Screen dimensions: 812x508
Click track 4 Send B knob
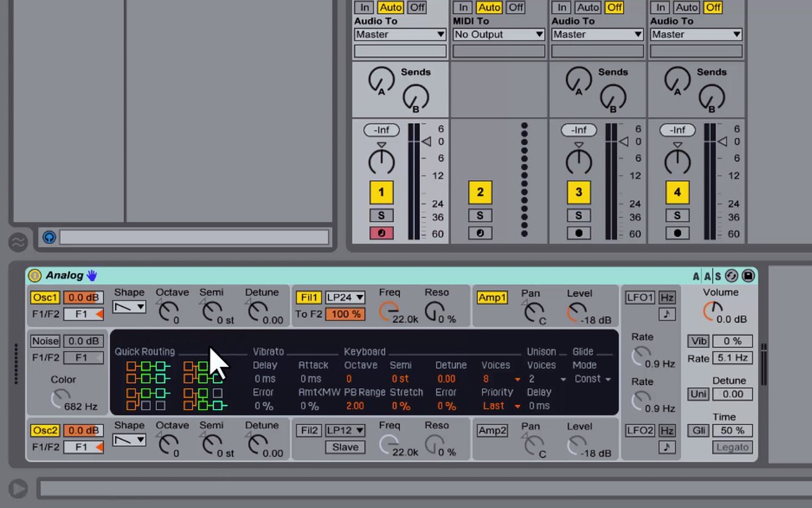click(x=711, y=97)
